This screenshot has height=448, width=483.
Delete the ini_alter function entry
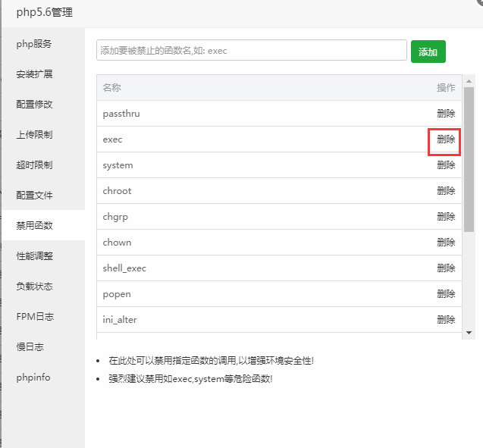coord(446,320)
